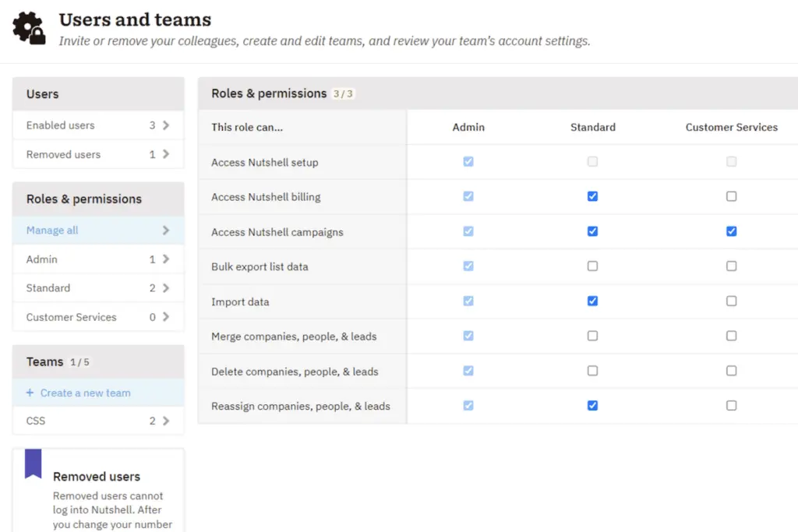798x532 pixels.
Task: Toggle Admin checkbox for Merge companies, people, & leads
Action: coord(468,336)
